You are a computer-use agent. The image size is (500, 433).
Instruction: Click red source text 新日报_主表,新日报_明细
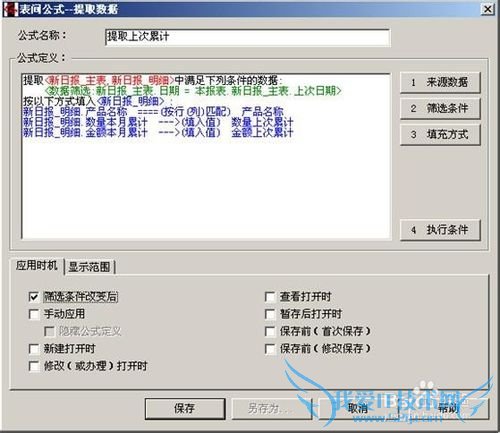(x=109, y=80)
